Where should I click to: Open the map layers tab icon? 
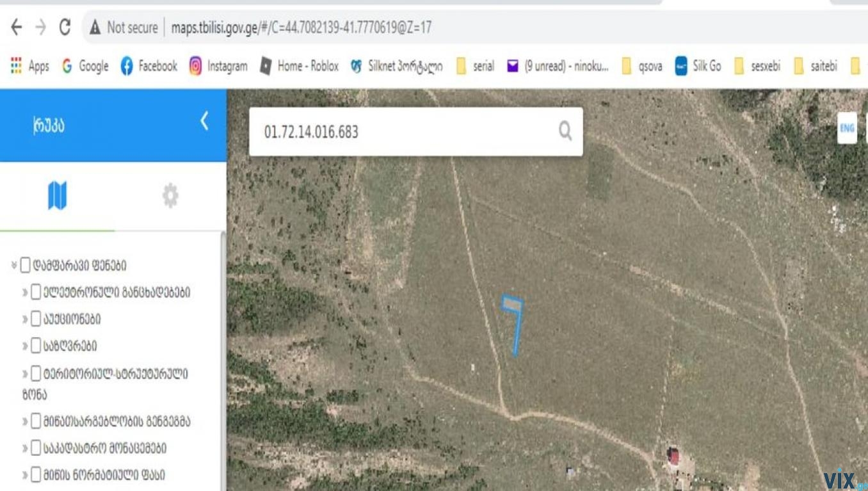coord(57,195)
